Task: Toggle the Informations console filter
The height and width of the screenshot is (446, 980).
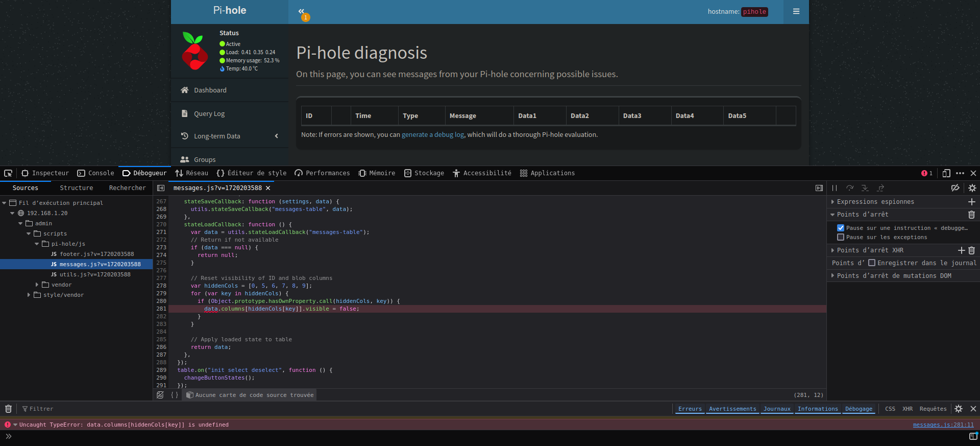Action: (x=818, y=409)
